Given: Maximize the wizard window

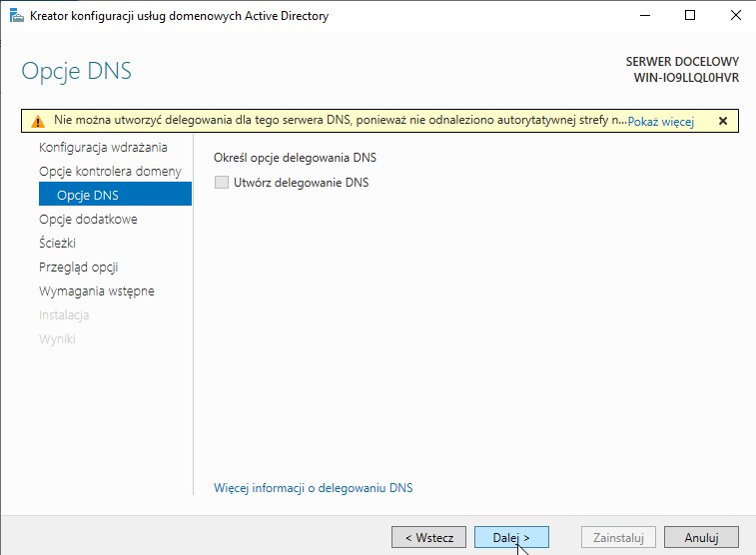Looking at the screenshot, I should [x=690, y=16].
